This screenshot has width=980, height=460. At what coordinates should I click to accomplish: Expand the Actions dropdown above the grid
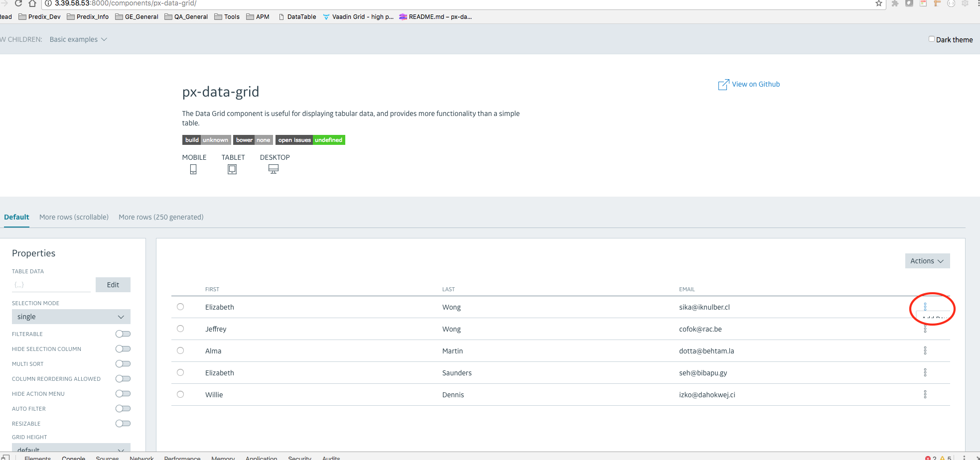927,261
